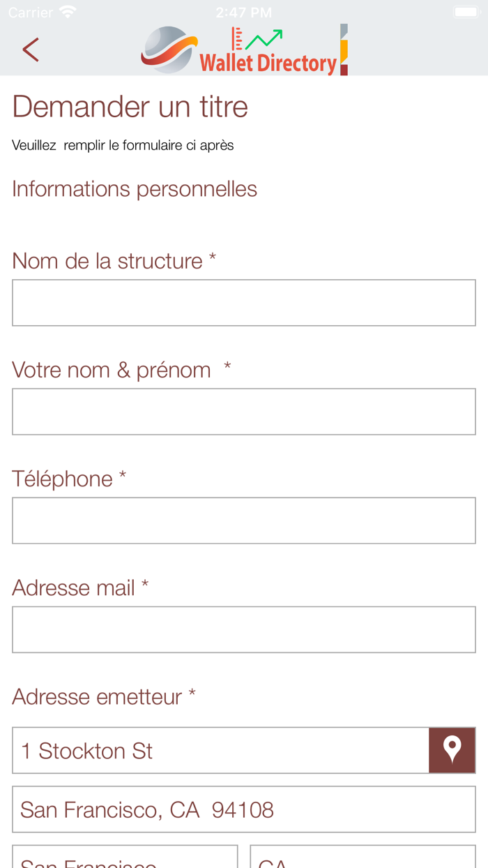Tap the Wi-Fi indicator in the status bar

click(x=67, y=11)
